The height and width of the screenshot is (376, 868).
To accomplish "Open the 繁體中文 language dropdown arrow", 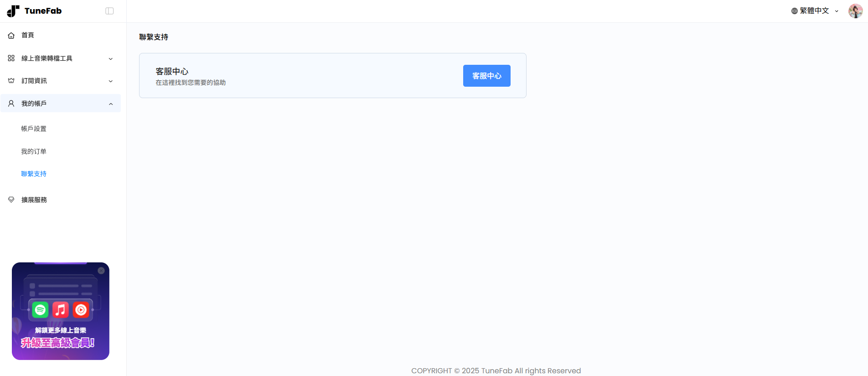I will 837,11.
